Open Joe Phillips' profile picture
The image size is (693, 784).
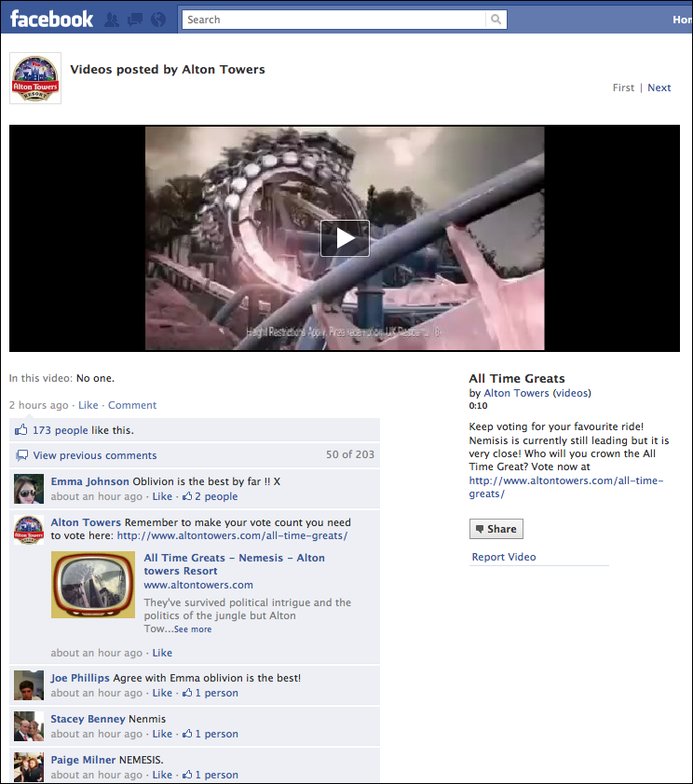(x=29, y=685)
